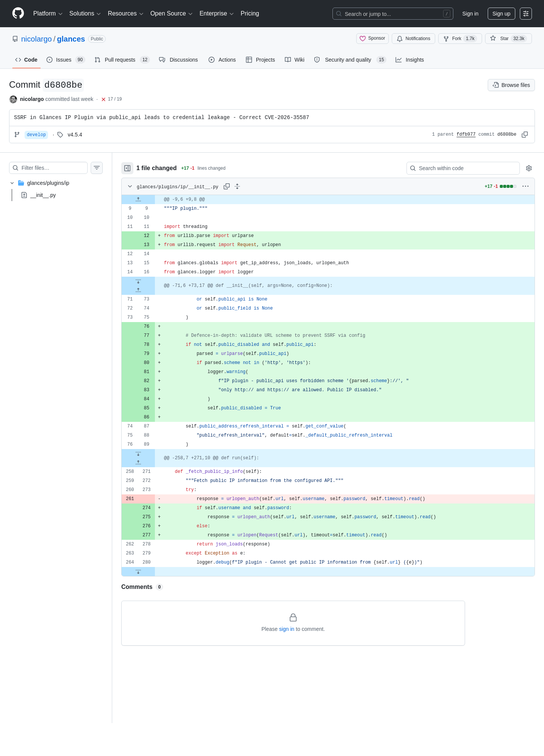Open the diff view settings gear
This screenshot has width=544, height=756.
(529, 168)
